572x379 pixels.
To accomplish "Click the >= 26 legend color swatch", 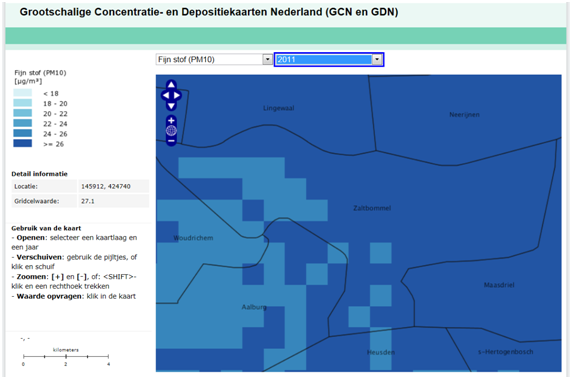I will [23, 143].
